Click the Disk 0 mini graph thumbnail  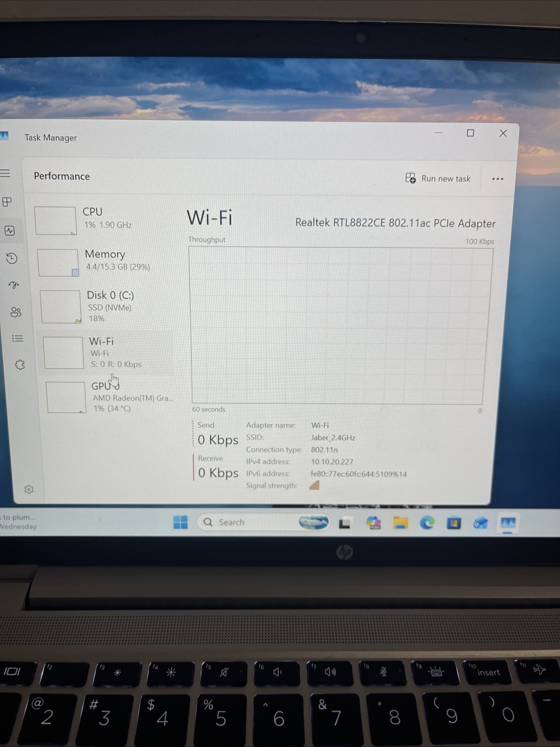click(x=61, y=307)
